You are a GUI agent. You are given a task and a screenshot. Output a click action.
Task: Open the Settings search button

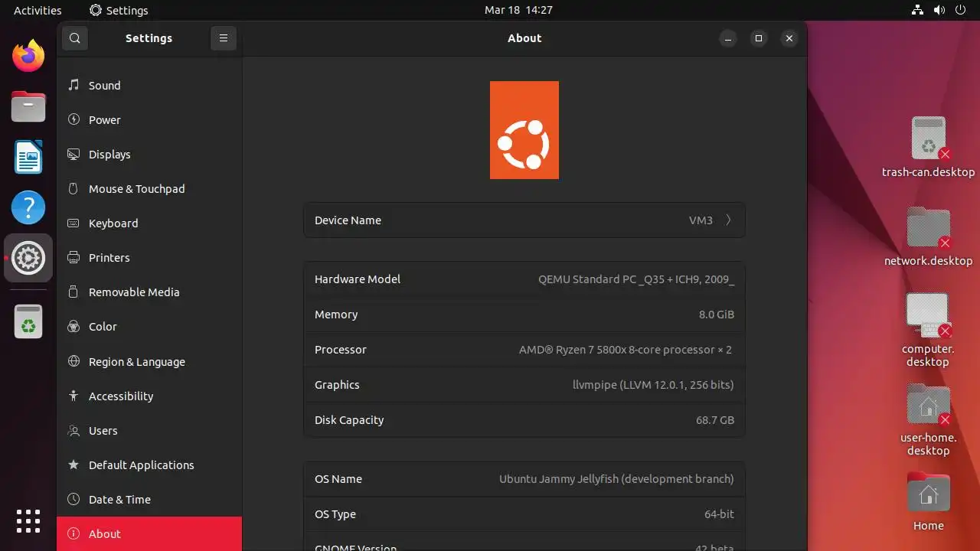pyautogui.click(x=74, y=38)
